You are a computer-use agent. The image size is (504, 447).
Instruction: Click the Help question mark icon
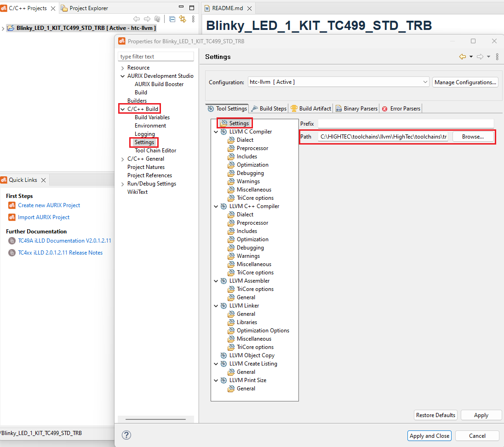pyautogui.click(x=126, y=435)
